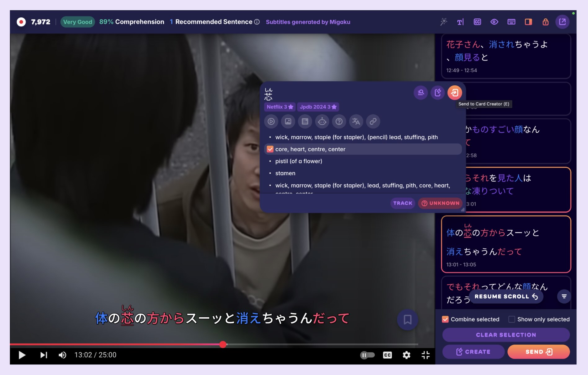Exit fullscreen mode
Image resolution: width=588 pixels, height=375 pixels.
[x=425, y=355]
